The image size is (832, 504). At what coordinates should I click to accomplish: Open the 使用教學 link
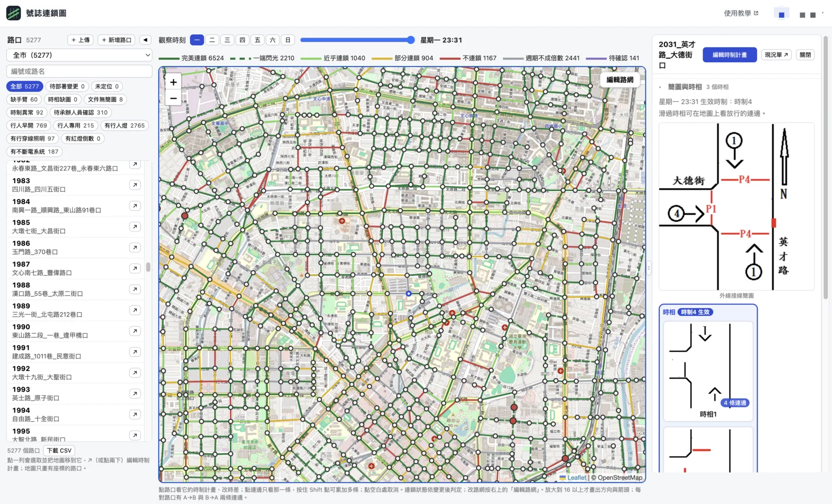[x=741, y=13]
